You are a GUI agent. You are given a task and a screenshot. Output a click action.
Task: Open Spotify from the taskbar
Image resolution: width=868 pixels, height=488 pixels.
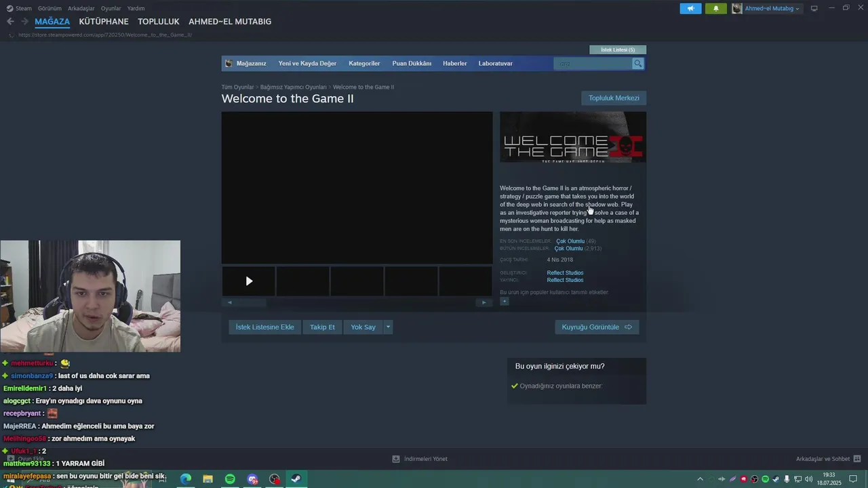tap(230, 479)
